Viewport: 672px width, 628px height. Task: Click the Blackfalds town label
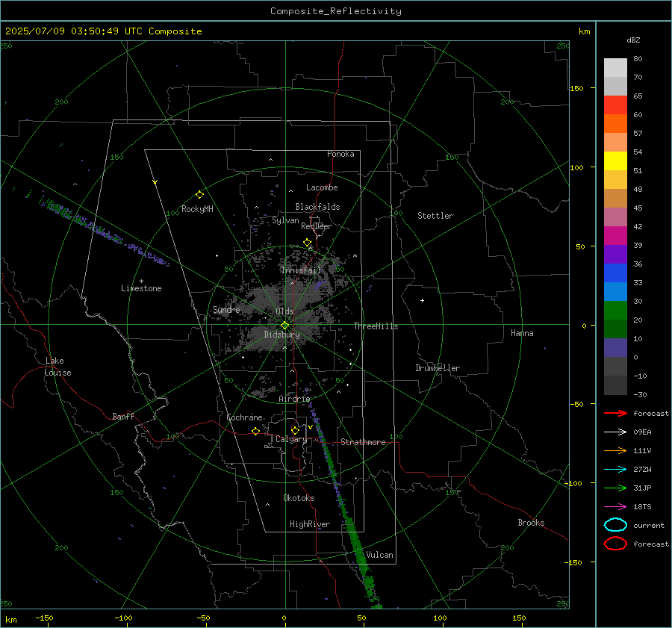click(x=317, y=207)
